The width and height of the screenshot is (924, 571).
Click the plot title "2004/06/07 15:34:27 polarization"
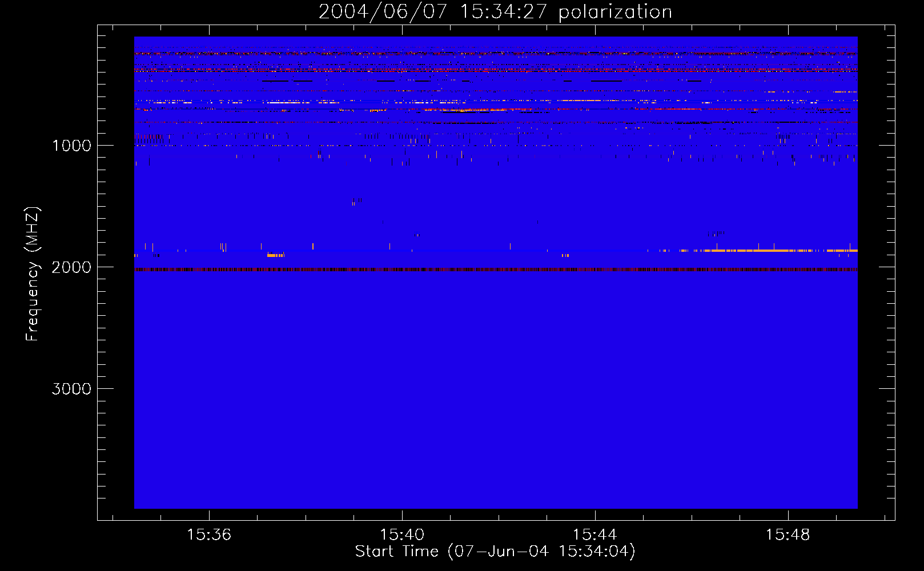pos(495,11)
